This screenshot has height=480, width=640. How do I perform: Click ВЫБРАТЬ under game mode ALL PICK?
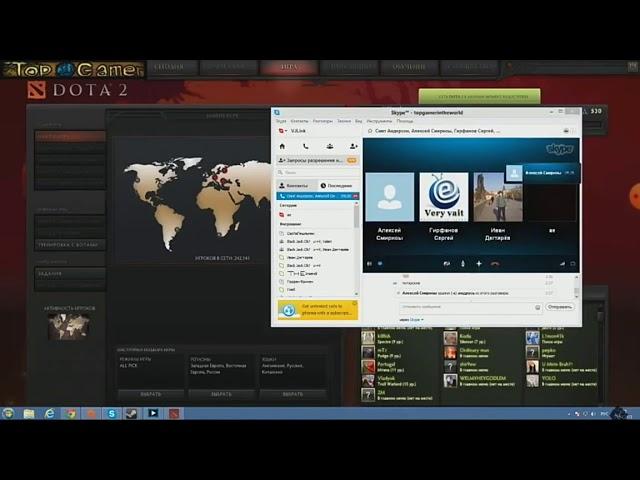pyautogui.click(x=151, y=394)
